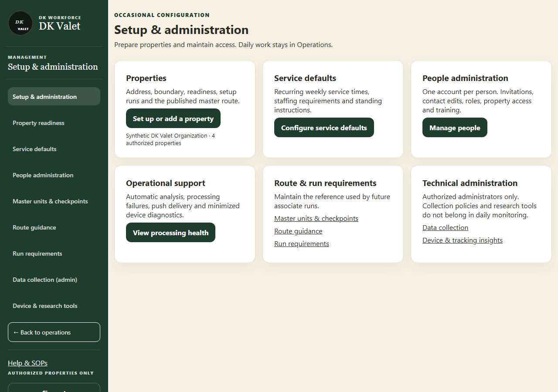Follow Run requirements link in requirements card
558x392 pixels.
coord(302,244)
